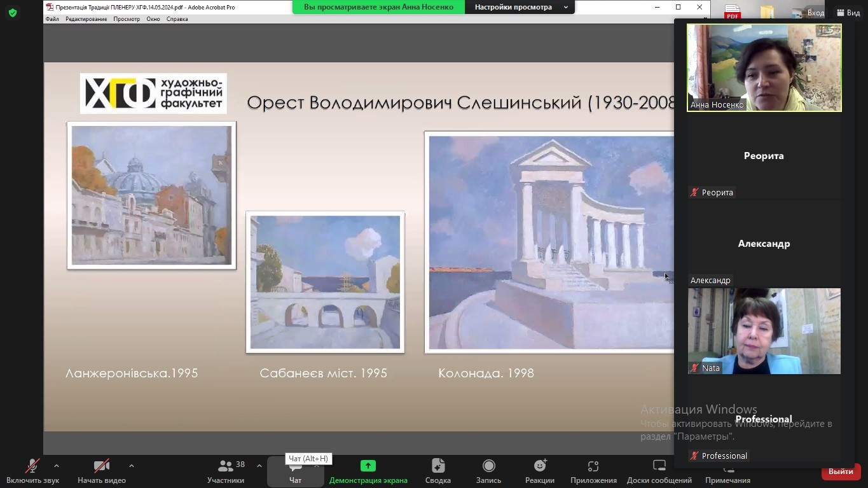Screen dimensions: 868x488
Task: Select Анна Носенко's video thumbnail
Action: coord(764,67)
